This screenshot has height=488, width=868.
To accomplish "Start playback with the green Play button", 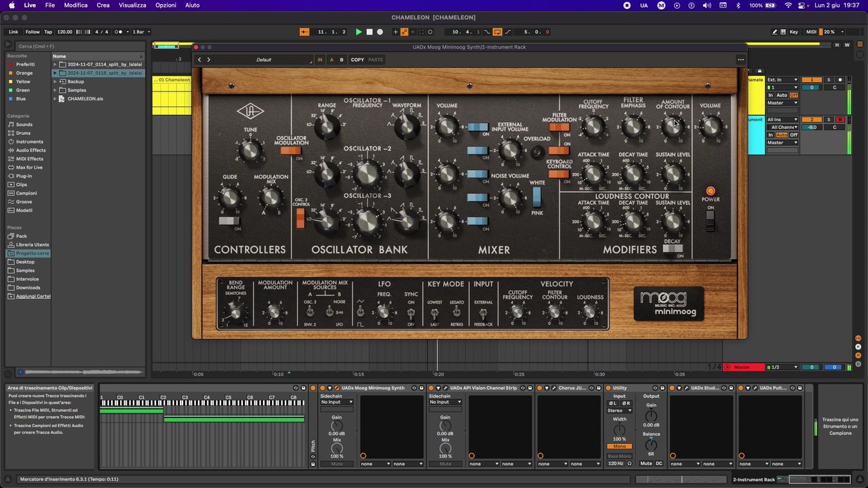I will [x=359, y=32].
